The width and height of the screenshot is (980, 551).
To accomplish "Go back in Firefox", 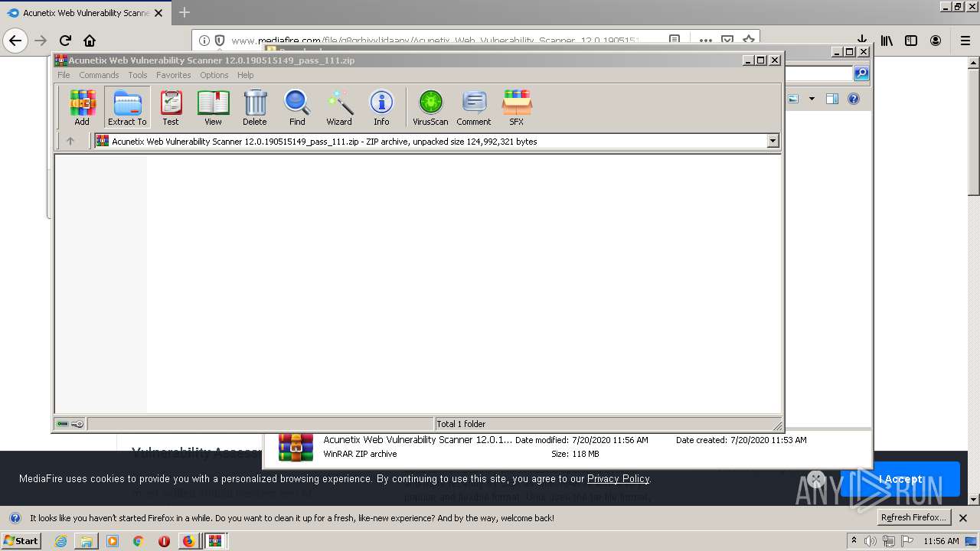I will pyautogui.click(x=16, y=41).
